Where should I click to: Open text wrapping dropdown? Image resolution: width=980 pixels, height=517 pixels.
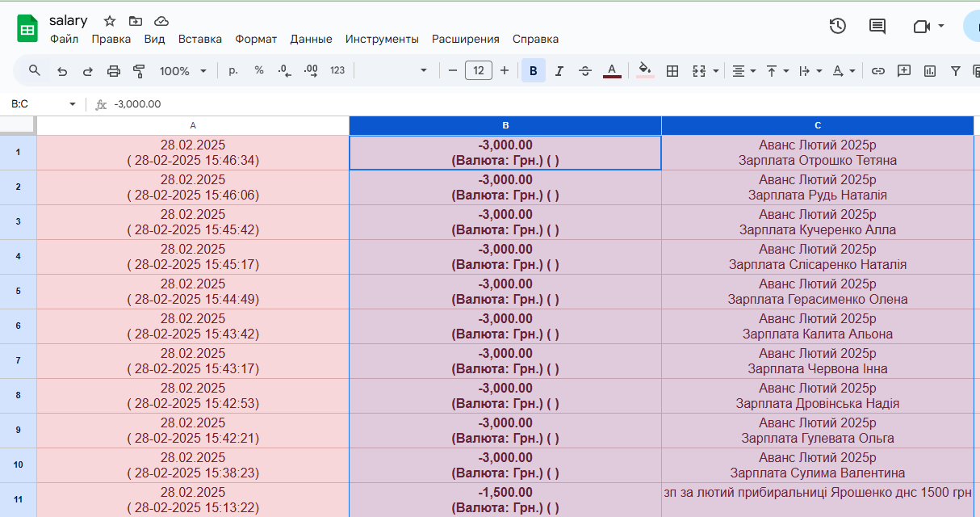click(x=810, y=71)
